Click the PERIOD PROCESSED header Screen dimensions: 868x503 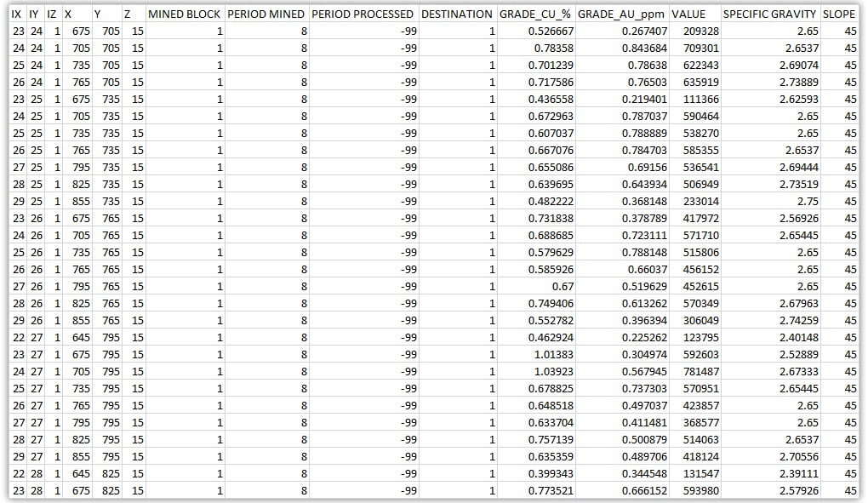(363, 14)
